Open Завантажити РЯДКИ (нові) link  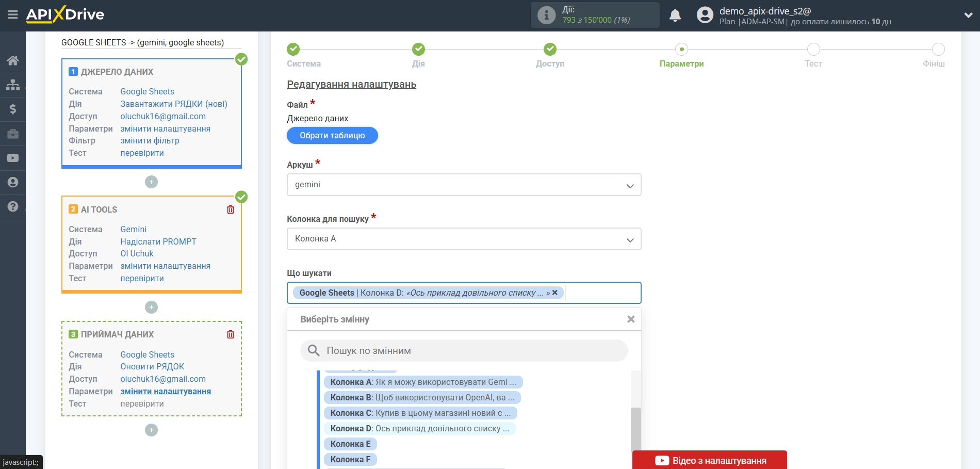(174, 104)
